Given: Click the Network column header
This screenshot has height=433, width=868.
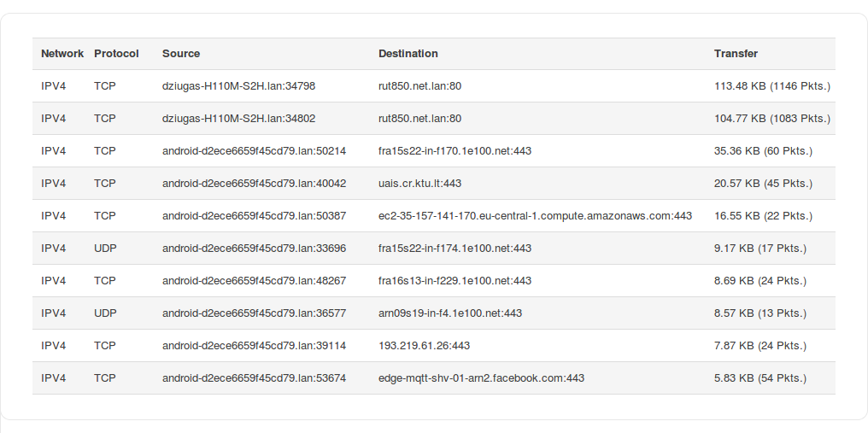Looking at the screenshot, I should [x=62, y=54].
